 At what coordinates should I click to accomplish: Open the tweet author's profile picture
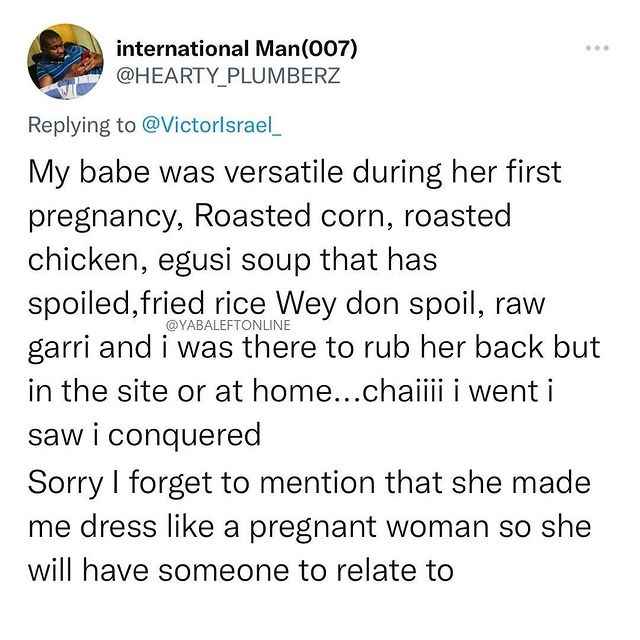coord(65,62)
